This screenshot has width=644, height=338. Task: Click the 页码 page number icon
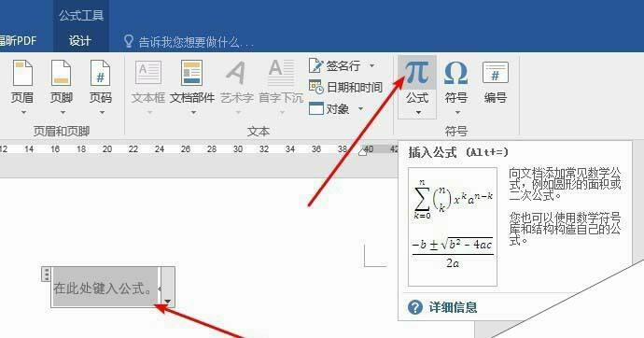coord(100,73)
